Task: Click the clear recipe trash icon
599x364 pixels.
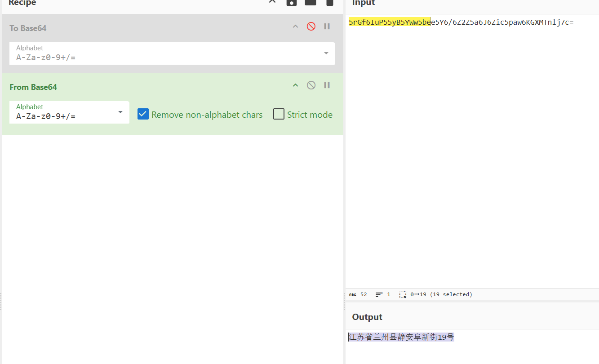Action: click(x=330, y=2)
